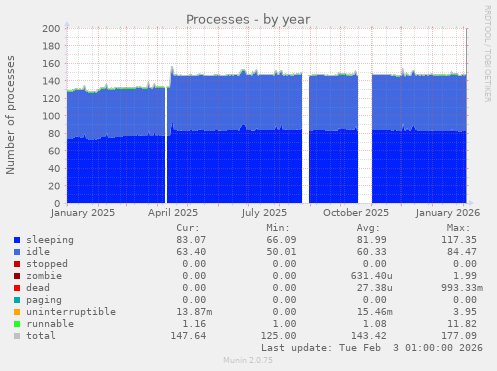Click the 'Number of processes' axis label

[10, 115]
